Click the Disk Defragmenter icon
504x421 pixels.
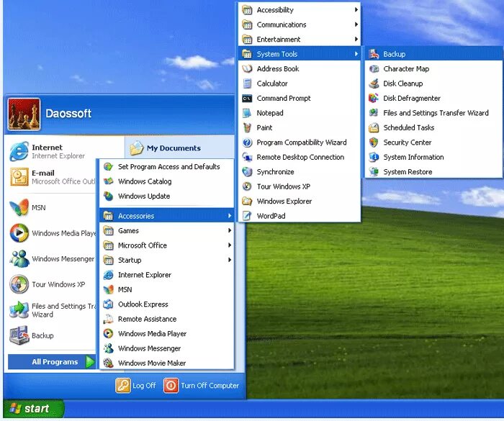pos(374,98)
